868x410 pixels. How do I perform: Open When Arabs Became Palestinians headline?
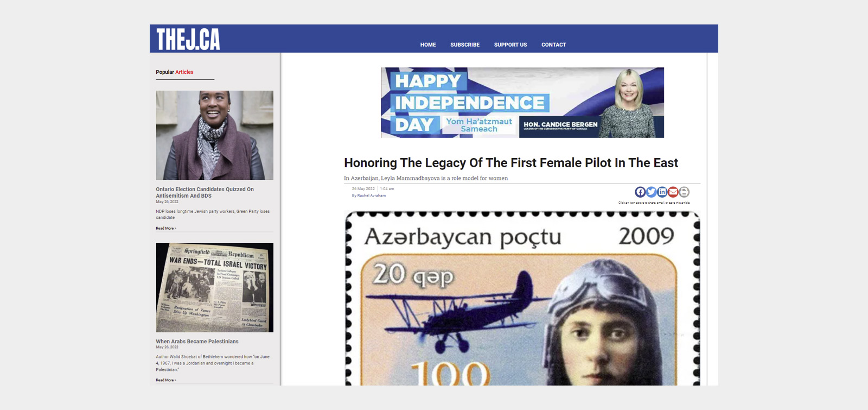(x=197, y=342)
